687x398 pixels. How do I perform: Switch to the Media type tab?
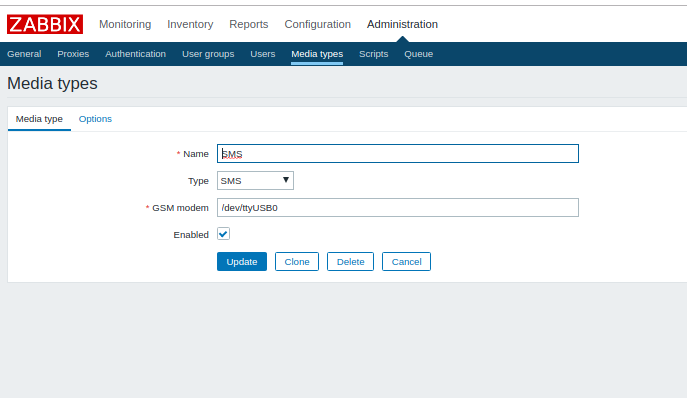pyautogui.click(x=39, y=119)
